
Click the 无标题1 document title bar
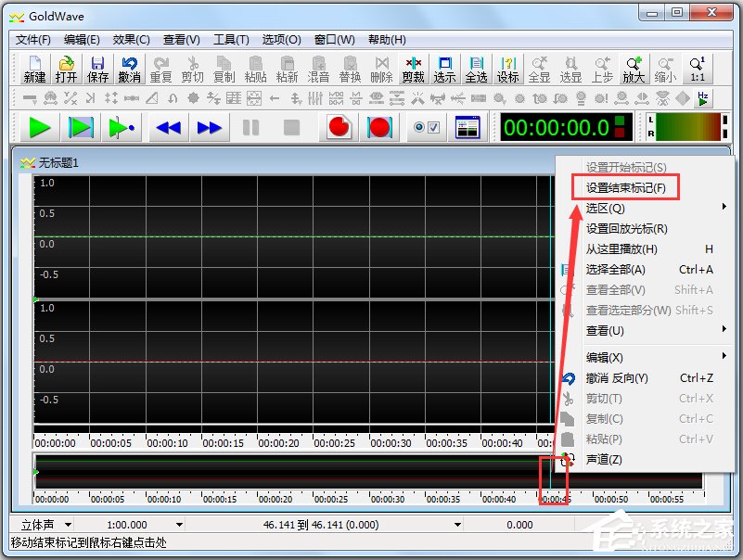coord(285,163)
